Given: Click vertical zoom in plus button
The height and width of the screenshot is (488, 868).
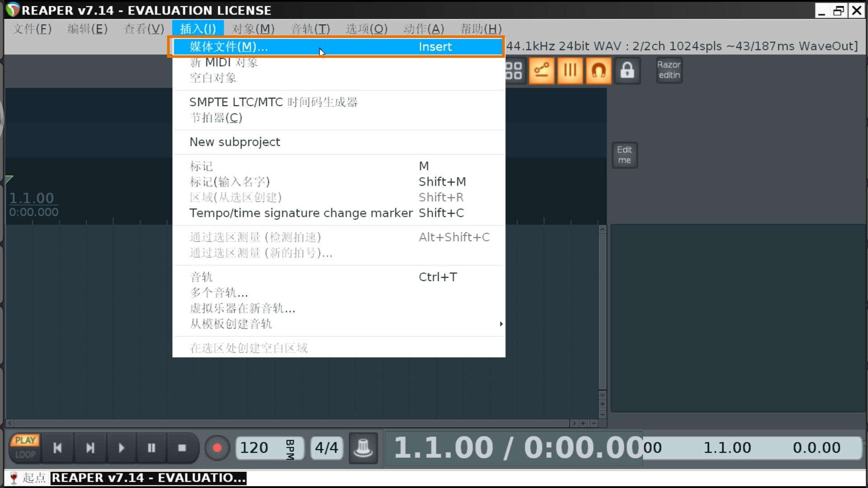Looking at the screenshot, I should coord(602,404).
